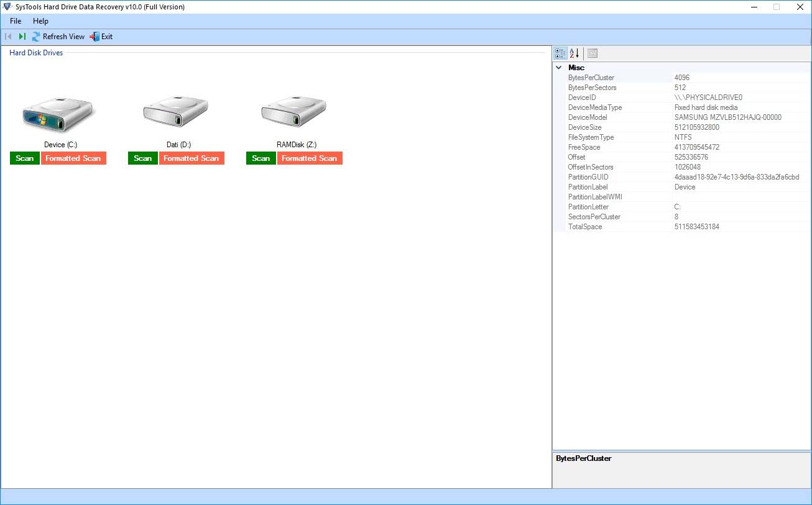
Task: Switch property grid to Categorized view
Action: pyautogui.click(x=560, y=53)
